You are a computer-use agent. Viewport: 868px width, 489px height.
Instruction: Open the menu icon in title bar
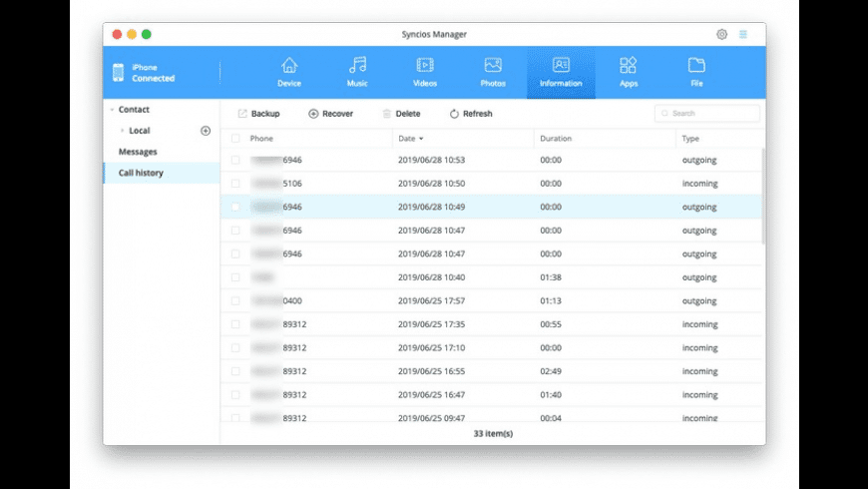pos(743,34)
